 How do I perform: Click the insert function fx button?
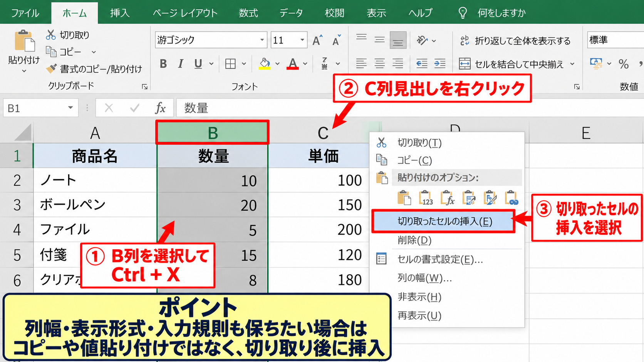pyautogui.click(x=160, y=108)
